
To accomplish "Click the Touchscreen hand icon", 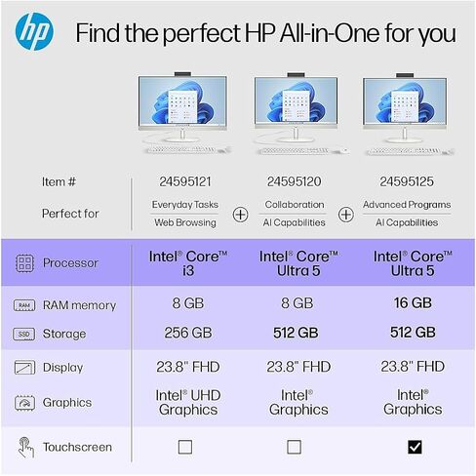I will 25,448.
